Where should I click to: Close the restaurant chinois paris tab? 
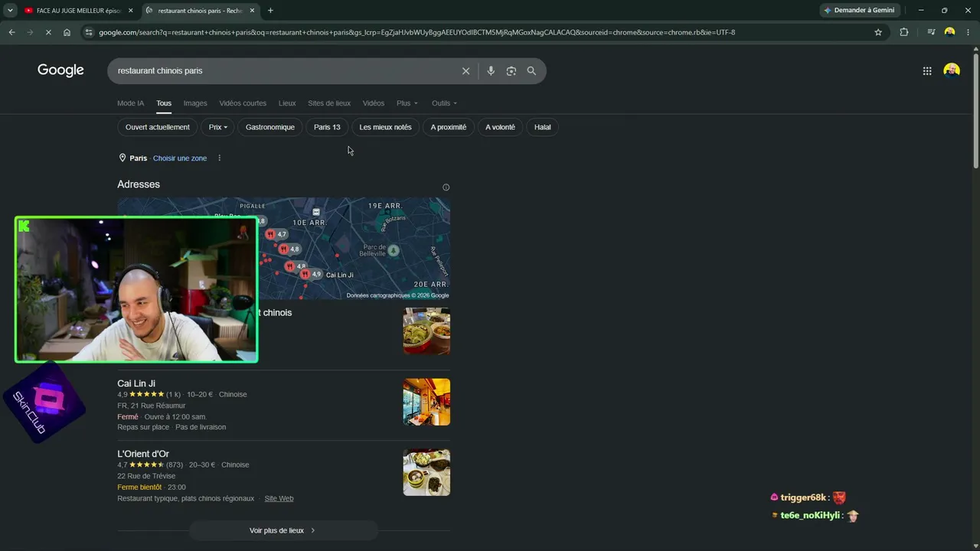[252, 11]
